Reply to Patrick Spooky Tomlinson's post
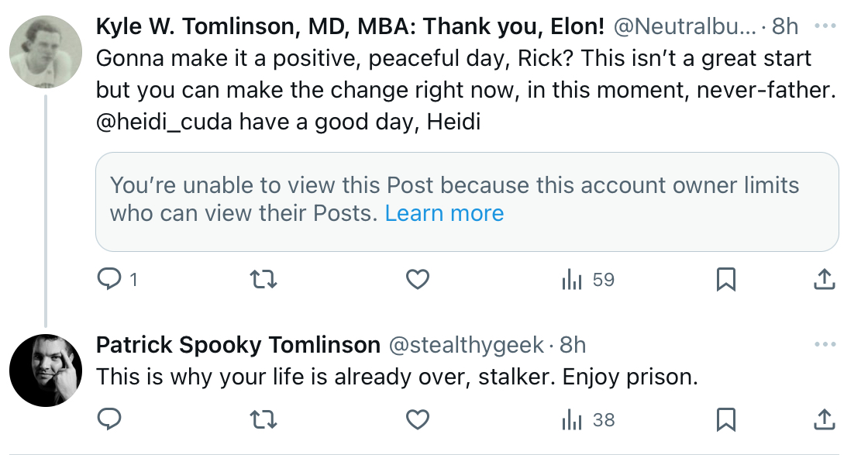The height and width of the screenshot is (455, 868). [109, 419]
